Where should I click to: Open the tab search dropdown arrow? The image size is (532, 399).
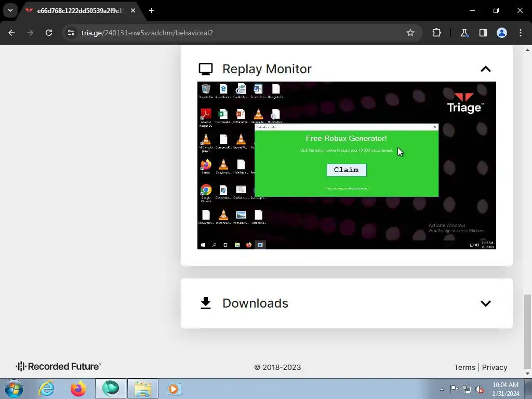click(10, 10)
